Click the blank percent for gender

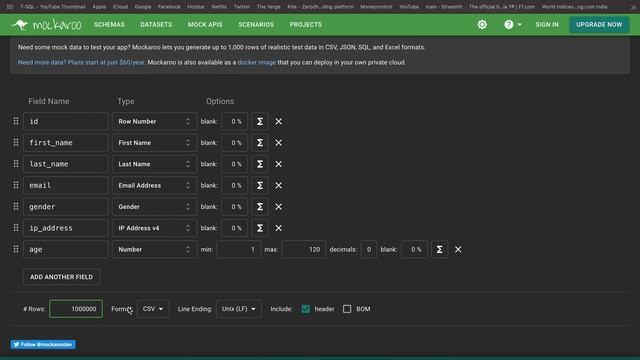pyautogui.click(x=235, y=207)
